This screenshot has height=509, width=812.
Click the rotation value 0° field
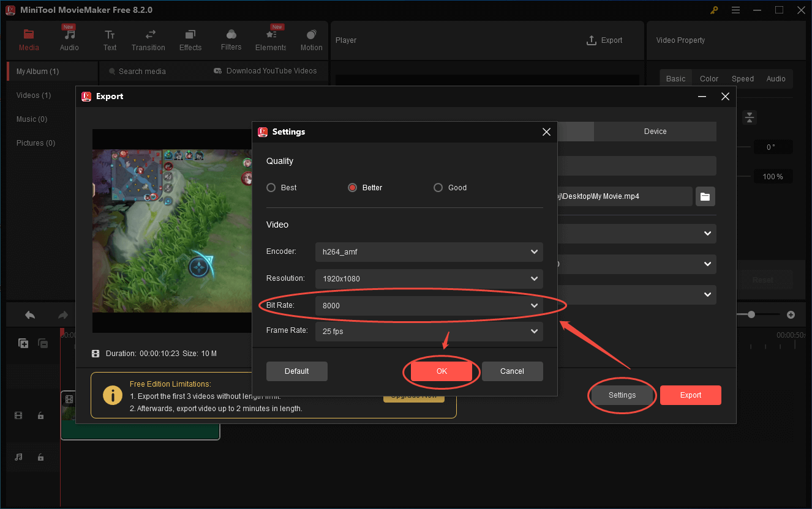773,147
